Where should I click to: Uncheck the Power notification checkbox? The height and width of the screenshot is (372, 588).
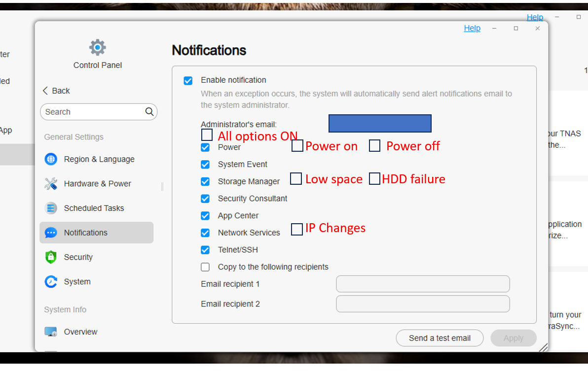205,148
